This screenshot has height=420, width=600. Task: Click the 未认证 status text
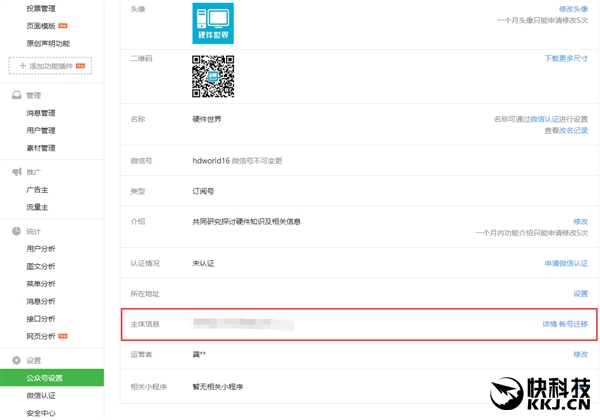click(x=203, y=263)
